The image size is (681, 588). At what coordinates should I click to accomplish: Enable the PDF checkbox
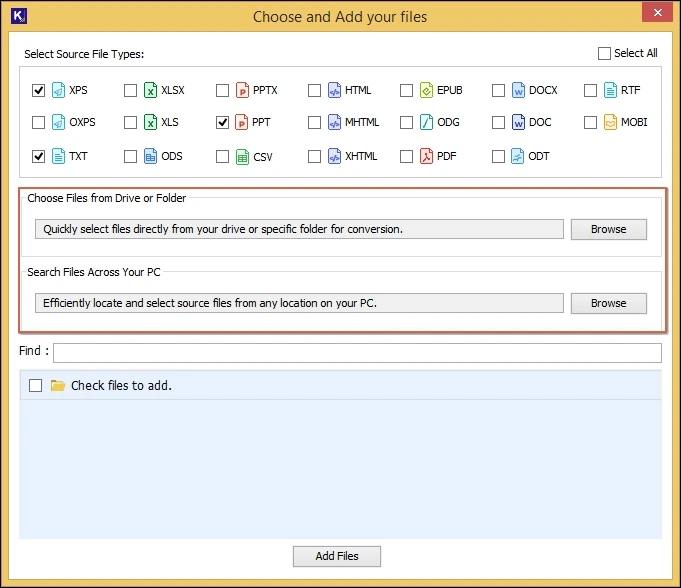pos(407,156)
